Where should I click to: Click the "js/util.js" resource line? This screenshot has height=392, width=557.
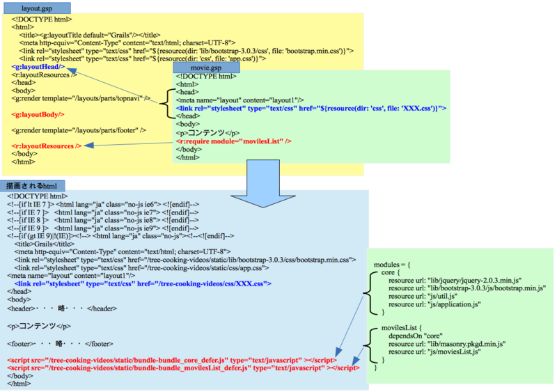click(x=423, y=297)
